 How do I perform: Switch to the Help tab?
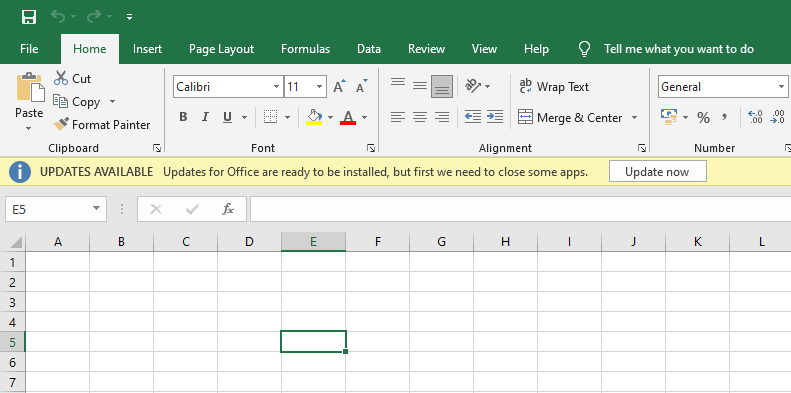click(536, 49)
